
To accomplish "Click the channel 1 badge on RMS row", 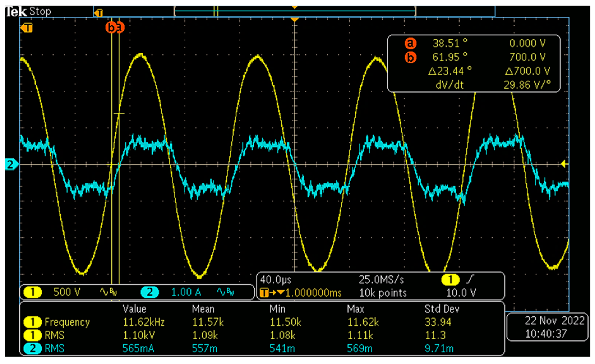I will point(33,335).
